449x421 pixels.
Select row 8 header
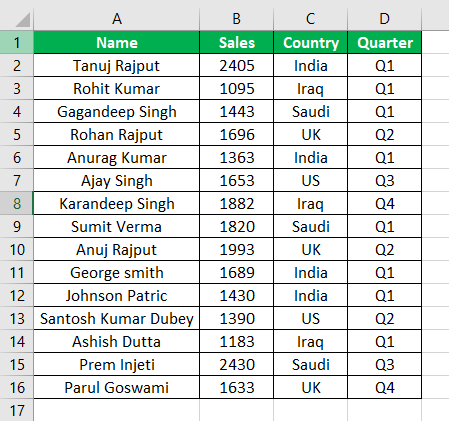point(17,203)
